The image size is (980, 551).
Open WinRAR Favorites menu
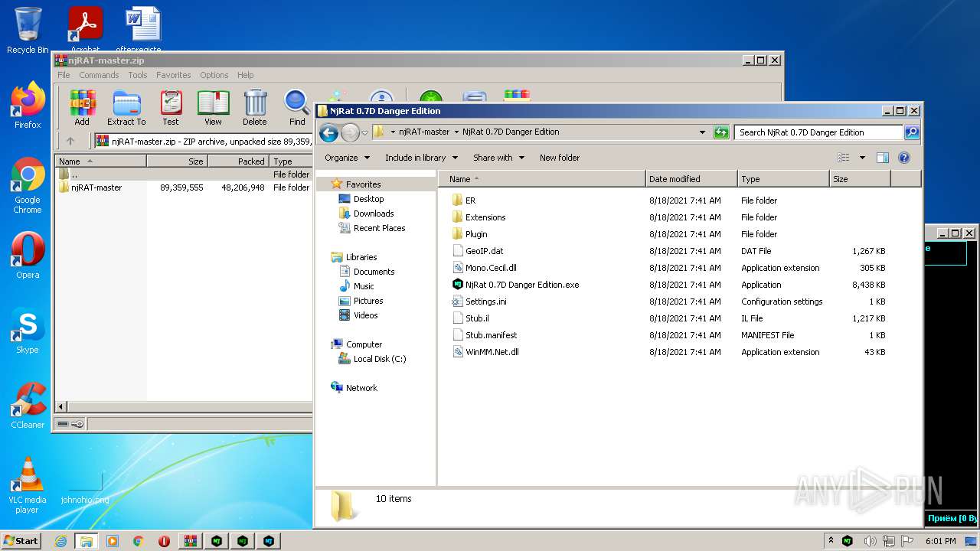(174, 75)
